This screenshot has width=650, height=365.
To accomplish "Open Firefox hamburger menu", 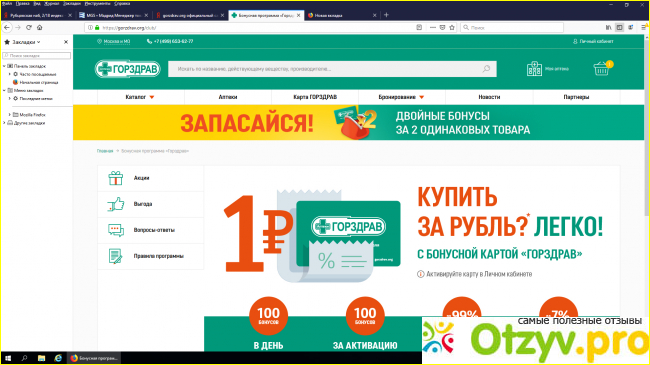I will point(644,27).
